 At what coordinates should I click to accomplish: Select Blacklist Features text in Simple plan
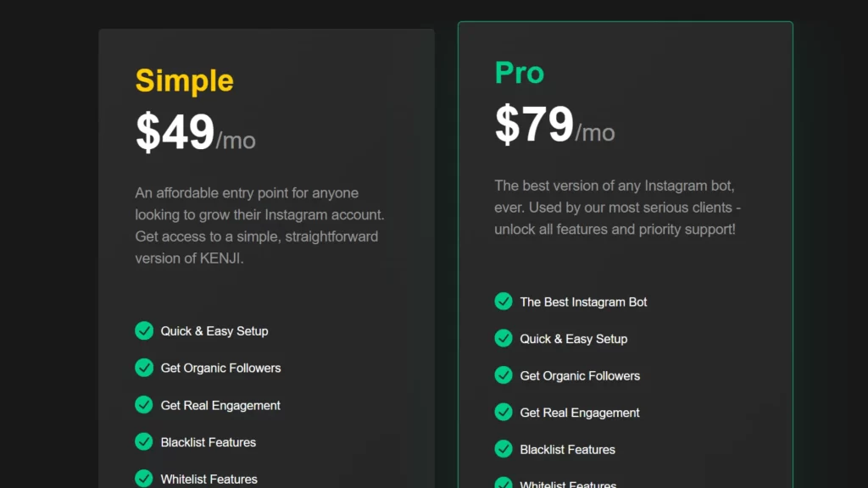209,442
